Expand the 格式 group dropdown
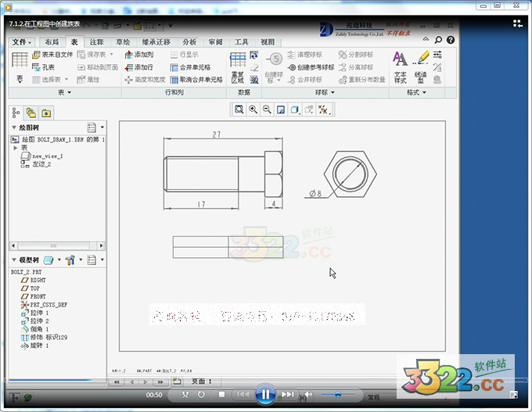The width and height of the screenshot is (532, 412). (x=414, y=92)
